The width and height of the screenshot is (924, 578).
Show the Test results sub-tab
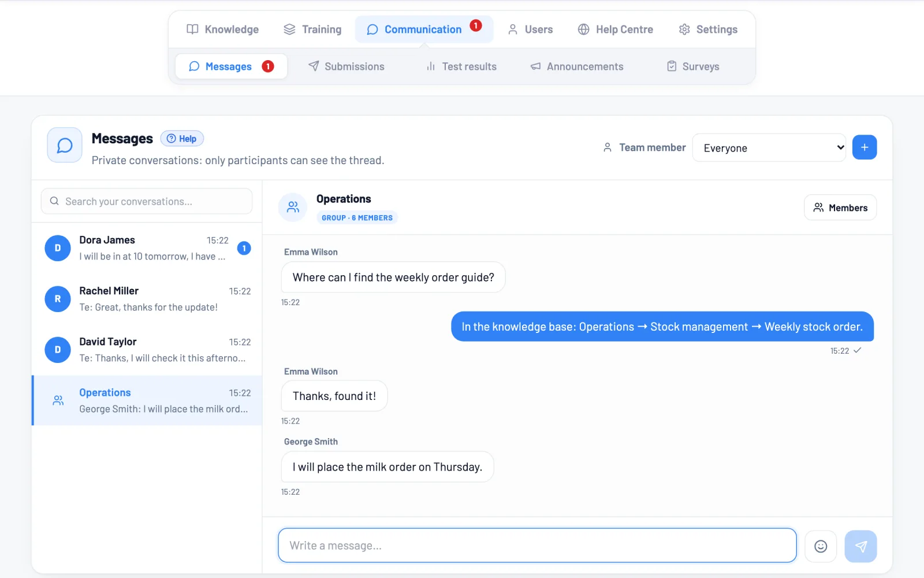461,66
